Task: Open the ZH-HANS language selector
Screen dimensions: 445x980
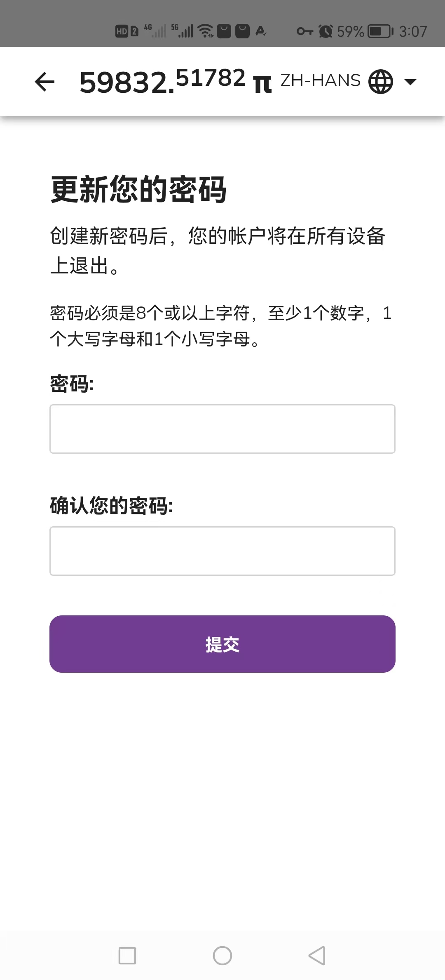Action: click(x=320, y=80)
